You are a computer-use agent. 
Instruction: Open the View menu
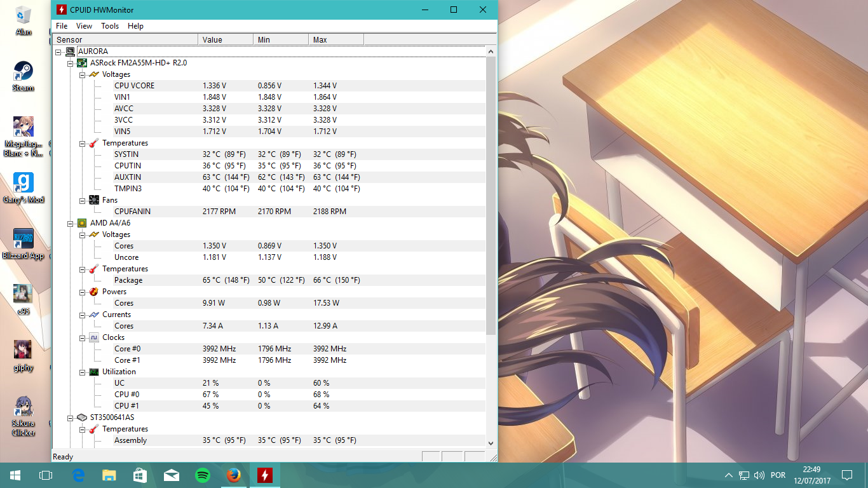(84, 26)
